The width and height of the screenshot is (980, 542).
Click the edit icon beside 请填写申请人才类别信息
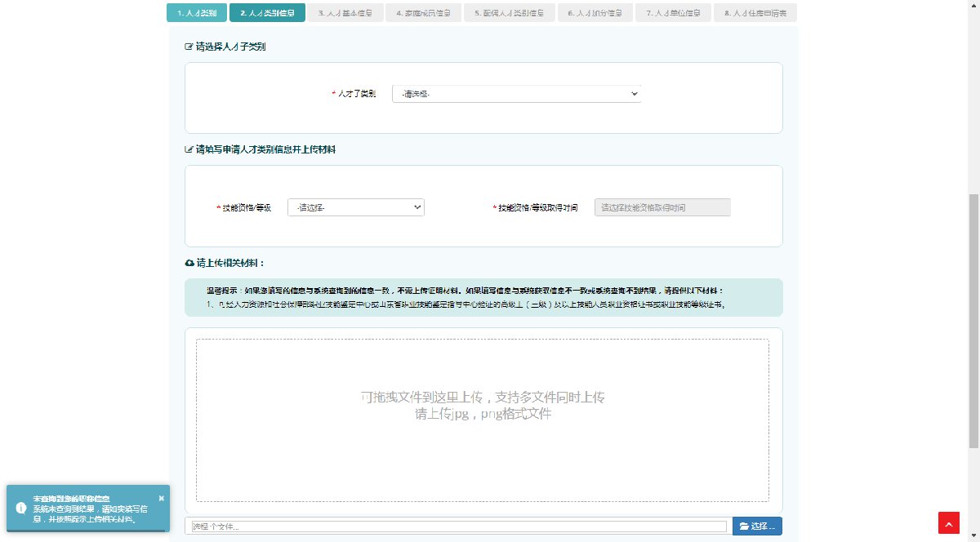point(189,150)
